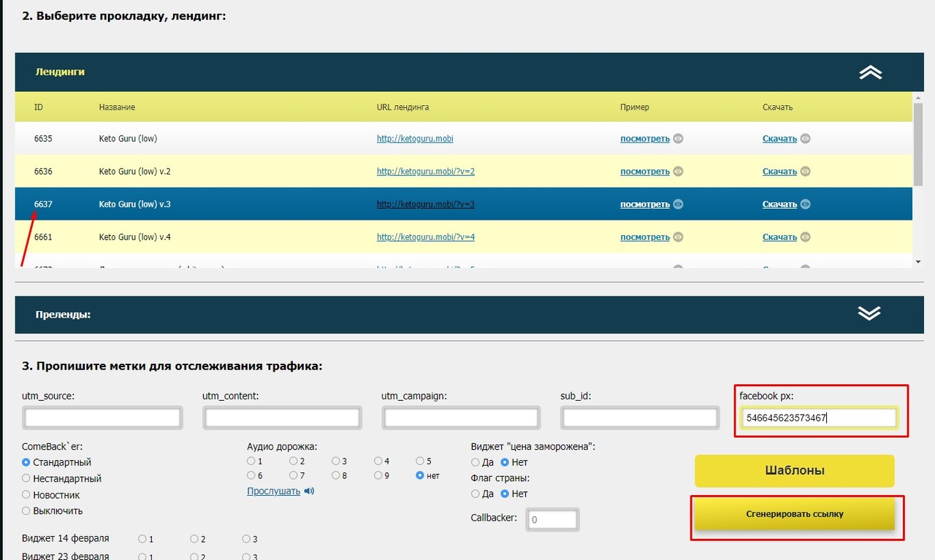Click the icon beside Скачать in row 6661
The height and width of the screenshot is (560, 935).
805,237
